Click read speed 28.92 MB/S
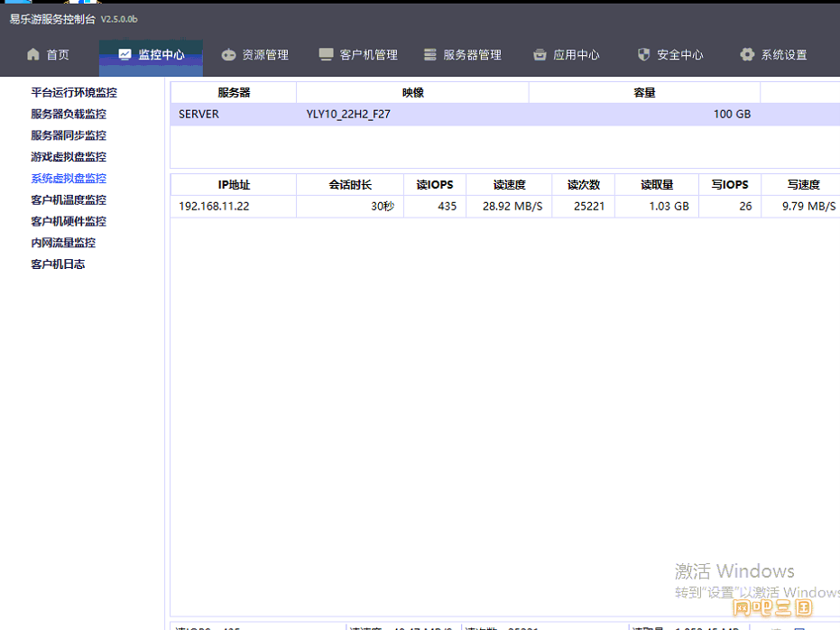840x630 pixels. pyautogui.click(x=512, y=207)
